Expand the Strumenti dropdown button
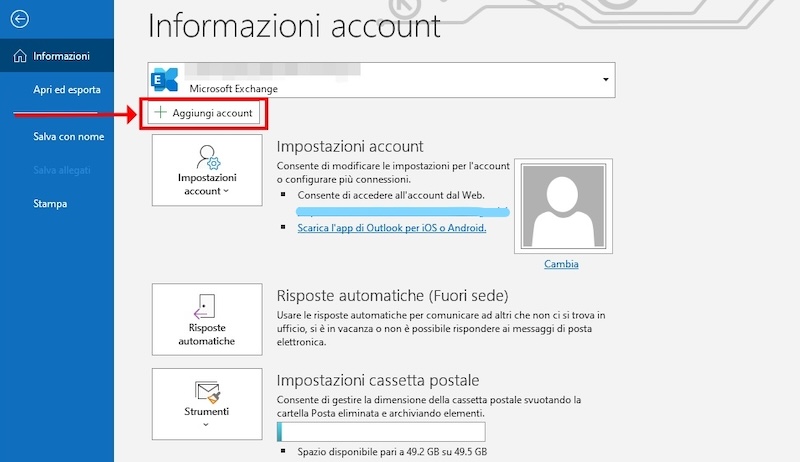This screenshot has width=800, height=462. click(207, 404)
